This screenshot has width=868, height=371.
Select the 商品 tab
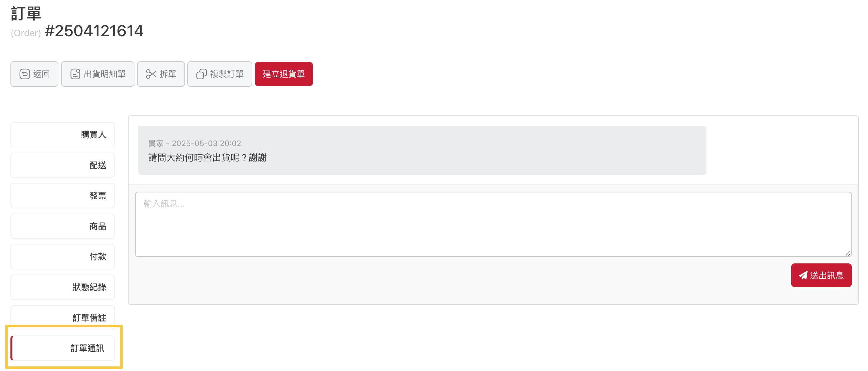pyautogui.click(x=63, y=226)
